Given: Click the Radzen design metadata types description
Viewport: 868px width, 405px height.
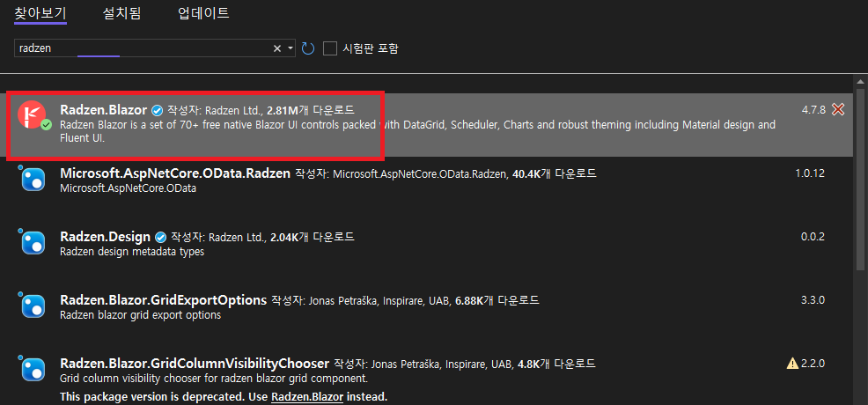Looking at the screenshot, I should [x=132, y=252].
